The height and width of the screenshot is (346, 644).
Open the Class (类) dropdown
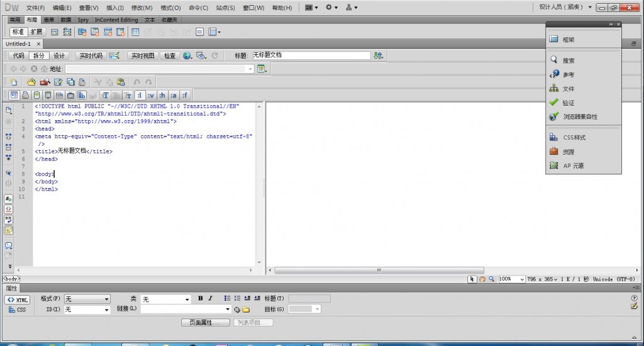coord(165,299)
